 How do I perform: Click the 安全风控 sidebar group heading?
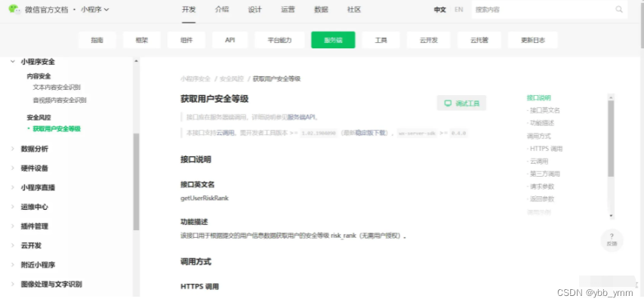[39, 118]
